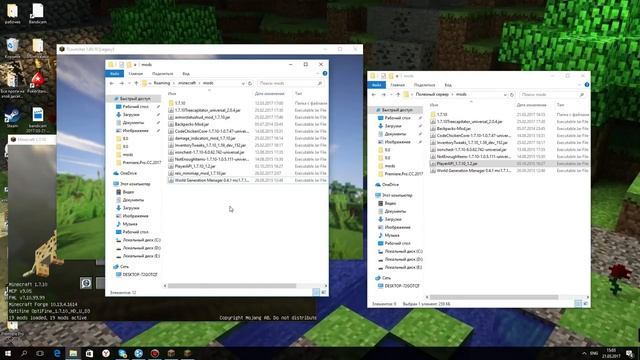Open taskbar search
Screen dimensions: 640x360
[24, 353]
